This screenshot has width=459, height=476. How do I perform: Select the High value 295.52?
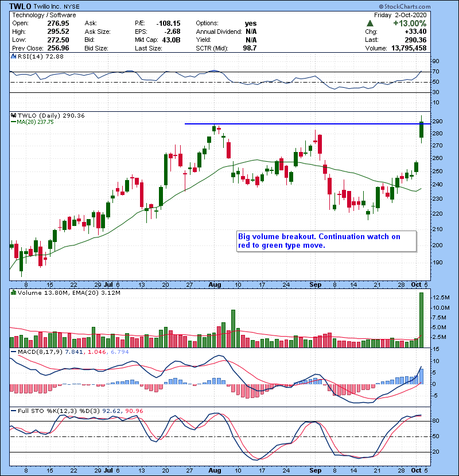point(58,32)
